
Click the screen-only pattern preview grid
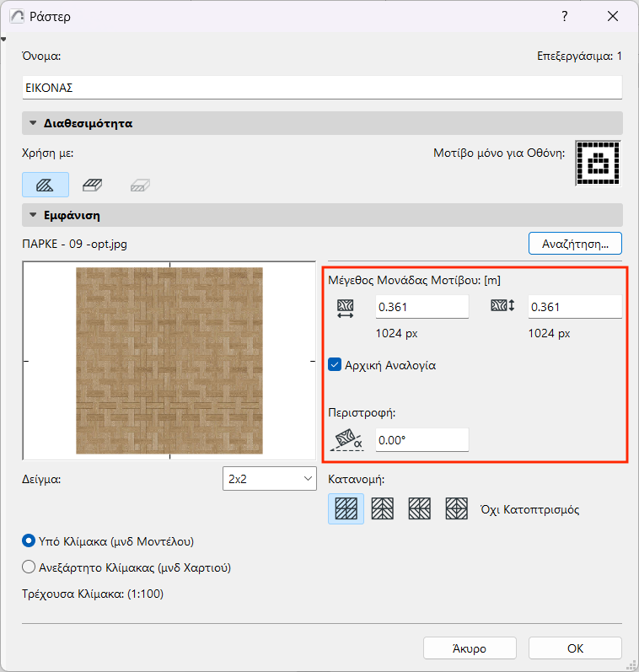[x=599, y=164]
